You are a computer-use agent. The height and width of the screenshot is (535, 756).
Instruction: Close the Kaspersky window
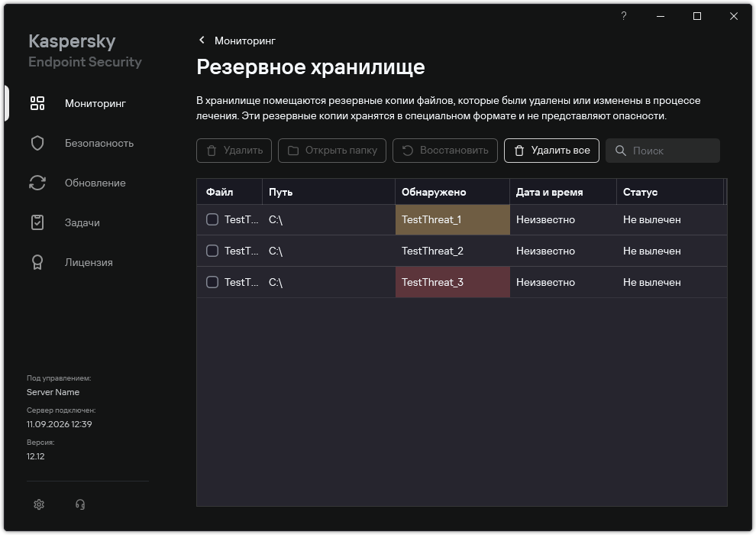click(x=734, y=16)
